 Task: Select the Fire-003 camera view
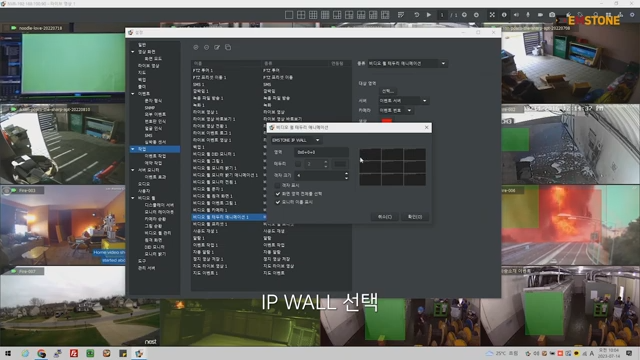pyautogui.click(x=62, y=225)
